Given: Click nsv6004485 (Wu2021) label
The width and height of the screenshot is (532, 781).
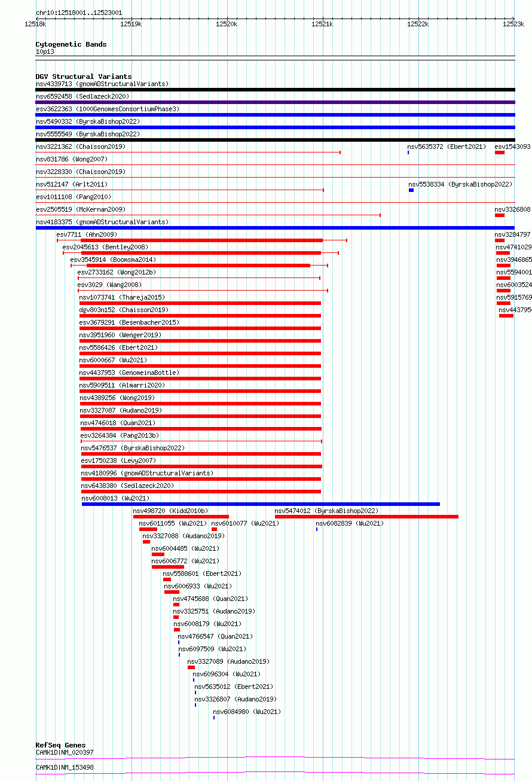Looking at the screenshot, I should [x=185, y=548].
